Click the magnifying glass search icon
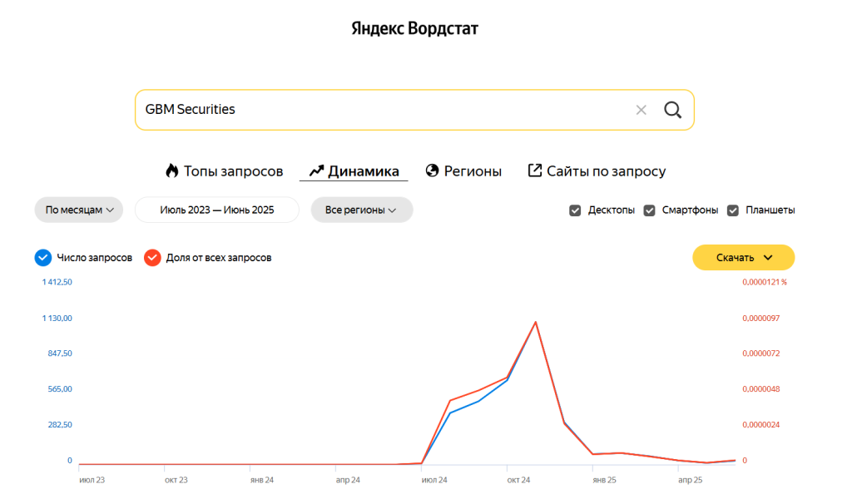Image resolution: width=852 pixels, height=504 pixels. point(672,110)
